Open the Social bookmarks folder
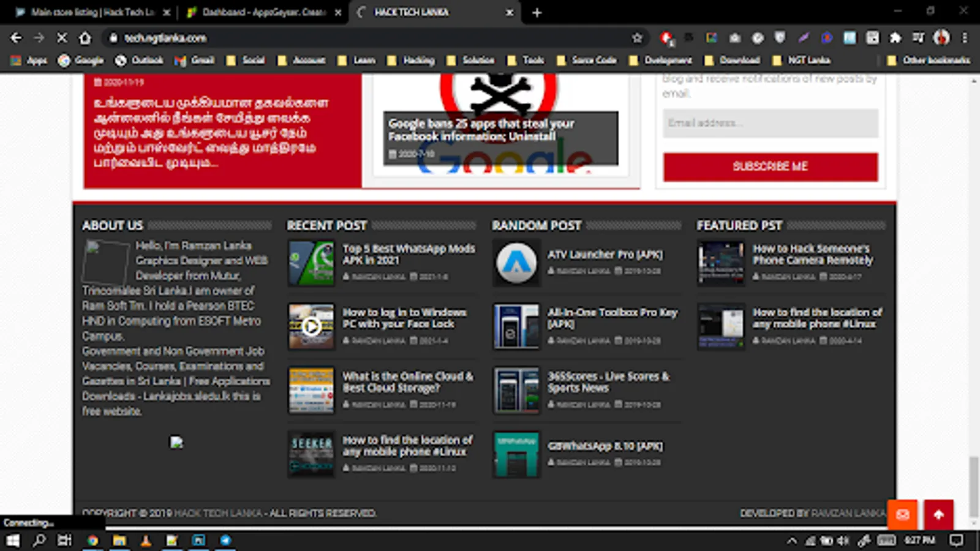Image resolution: width=980 pixels, height=551 pixels. [246, 60]
